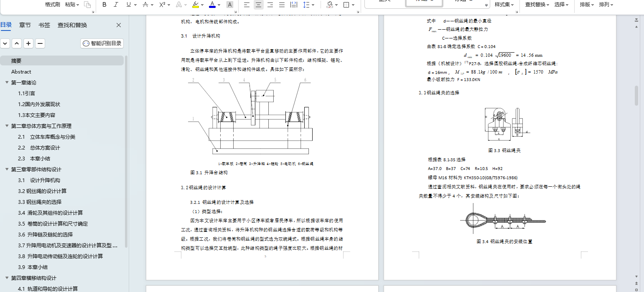The width and height of the screenshot is (644, 292).
Task: Center align text
Action: [258, 5]
